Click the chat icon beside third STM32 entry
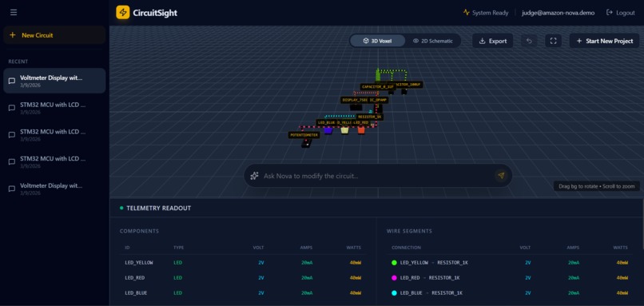The image size is (644, 306). (12, 161)
